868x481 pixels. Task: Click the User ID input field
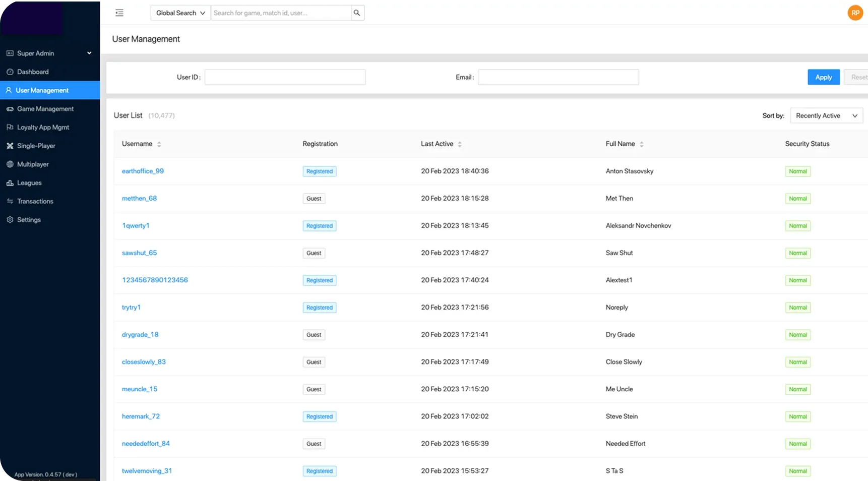click(285, 77)
